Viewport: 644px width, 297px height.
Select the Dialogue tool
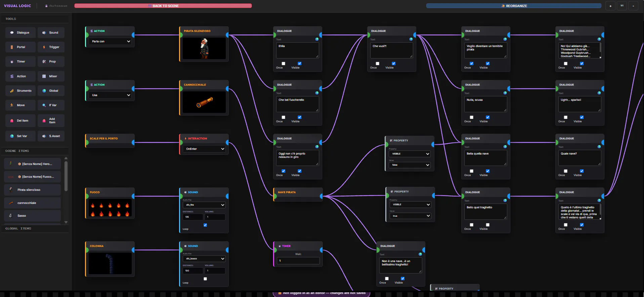pyautogui.click(x=20, y=33)
